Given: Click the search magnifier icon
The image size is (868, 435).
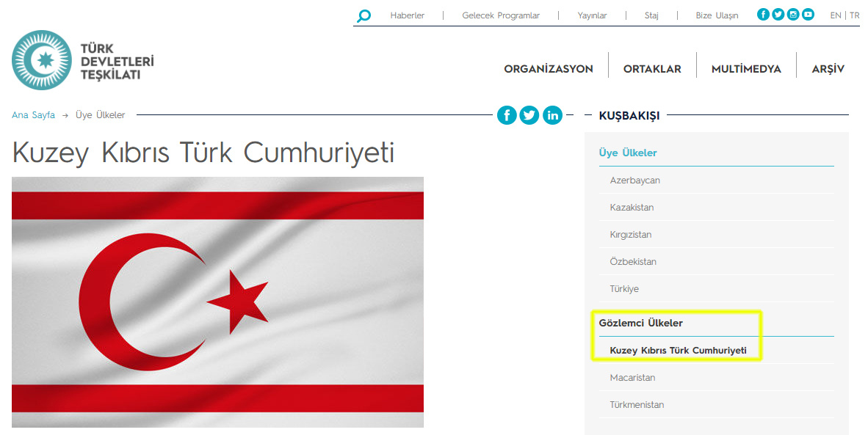Looking at the screenshot, I should [x=364, y=15].
